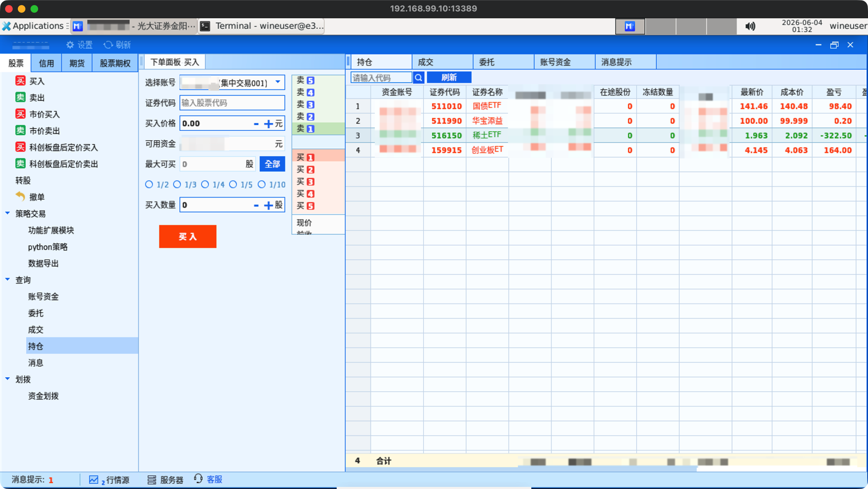
Task: Click the 行情源 chart icon in status bar
Action: point(93,479)
